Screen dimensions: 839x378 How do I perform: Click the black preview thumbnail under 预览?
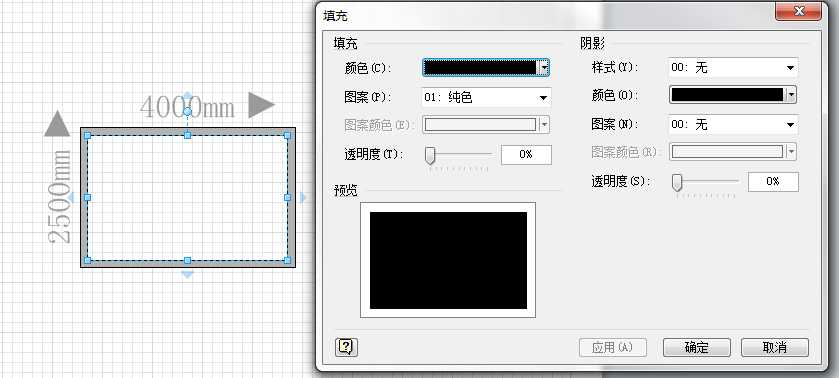click(448, 260)
